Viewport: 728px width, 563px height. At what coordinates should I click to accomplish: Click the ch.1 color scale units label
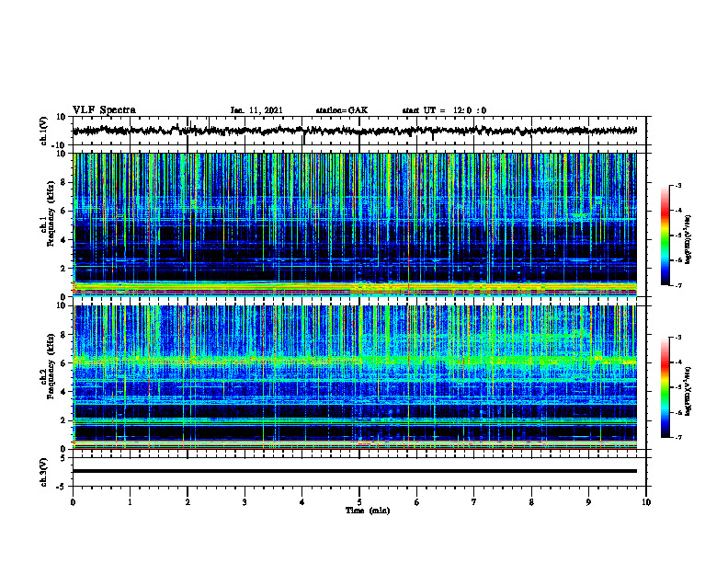click(x=688, y=239)
